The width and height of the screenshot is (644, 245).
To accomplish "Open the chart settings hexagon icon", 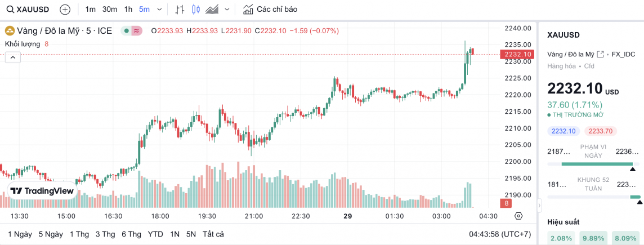I will point(518,216).
